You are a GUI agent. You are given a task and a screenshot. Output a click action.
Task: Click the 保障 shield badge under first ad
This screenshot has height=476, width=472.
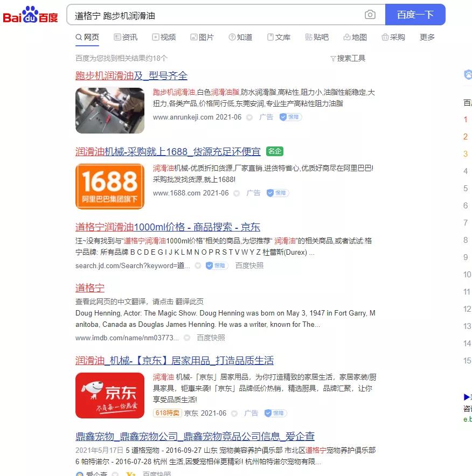(x=290, y=117)
